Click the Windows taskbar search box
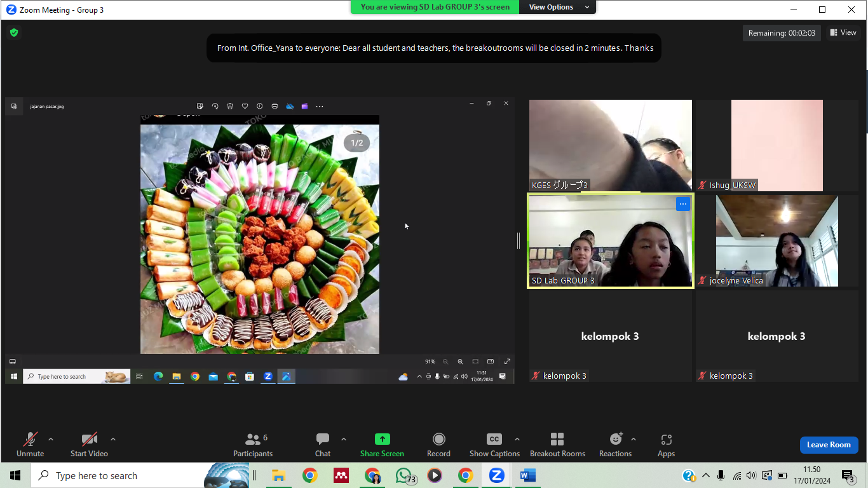The height and width of the screenshot is (488, 868). (x=121, y=475)
